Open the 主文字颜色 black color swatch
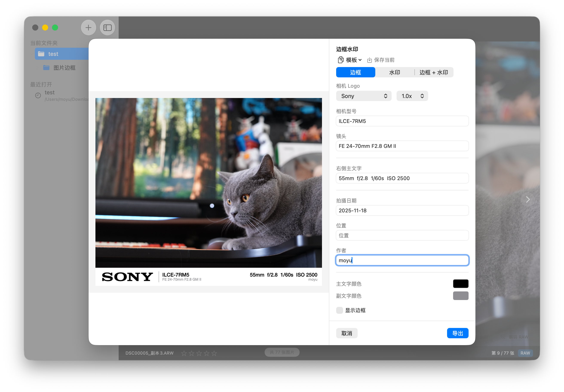564x392 pixels. coord(461,284)
